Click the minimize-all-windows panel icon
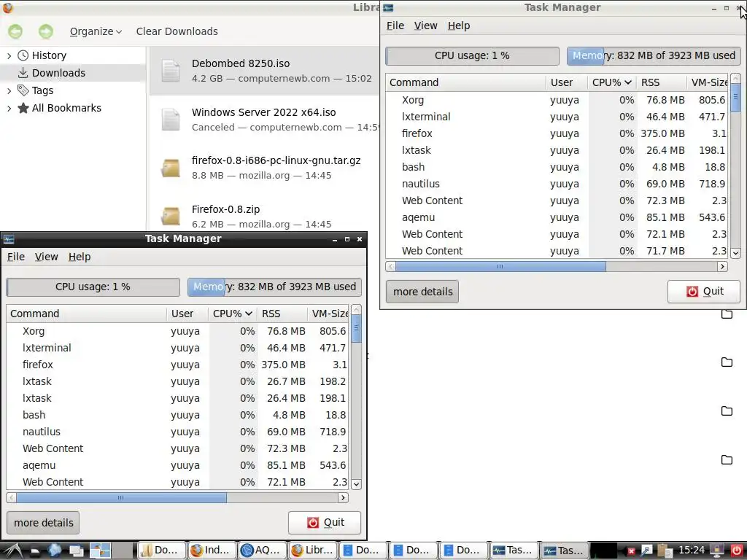 click(x=76, y=551)
